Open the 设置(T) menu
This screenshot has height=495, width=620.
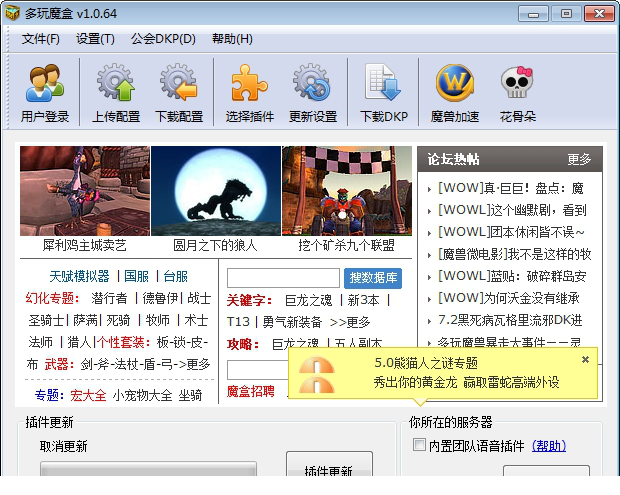pos(95,39)
